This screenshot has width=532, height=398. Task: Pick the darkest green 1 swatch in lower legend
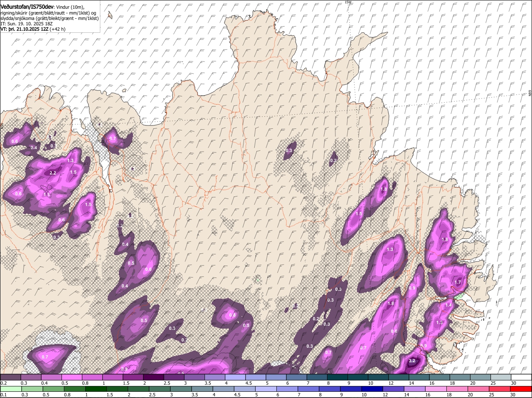pyautogui.click(x=96, y=389)
